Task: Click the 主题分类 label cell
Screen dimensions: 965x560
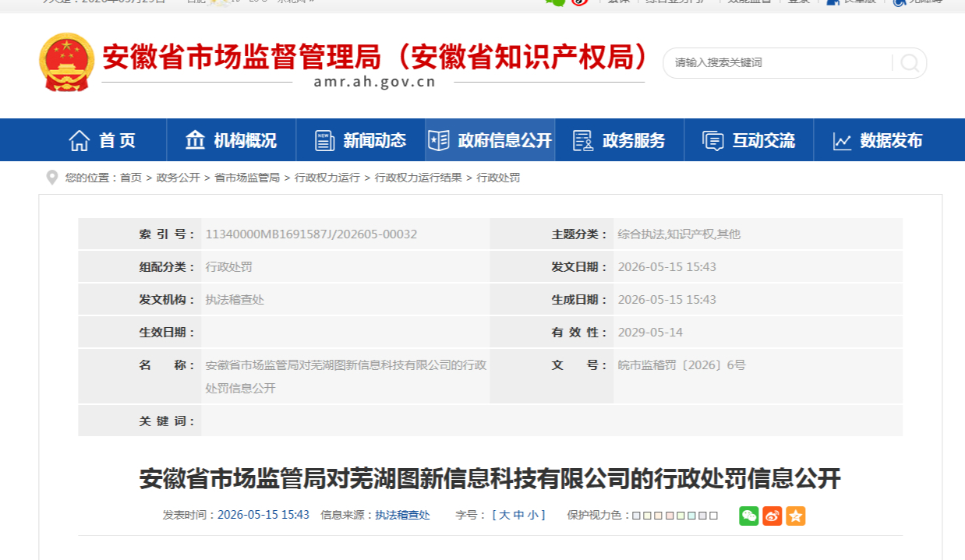Action: (x=552, y=234)
